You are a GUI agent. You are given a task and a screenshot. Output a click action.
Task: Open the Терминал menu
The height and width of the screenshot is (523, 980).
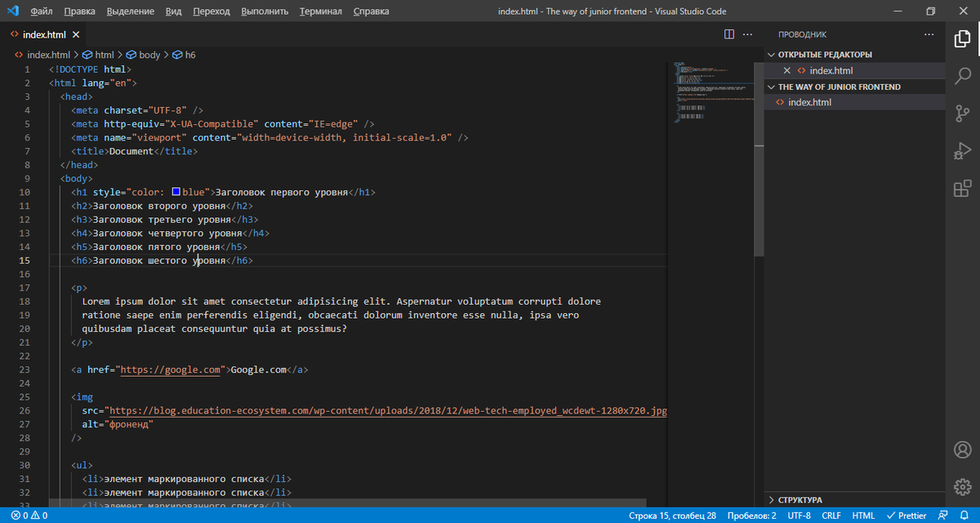click(x=320, y=11)
